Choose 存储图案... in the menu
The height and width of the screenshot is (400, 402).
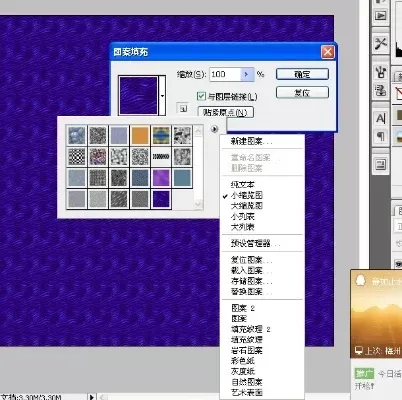pyautogui.click(x=252, y=281)
